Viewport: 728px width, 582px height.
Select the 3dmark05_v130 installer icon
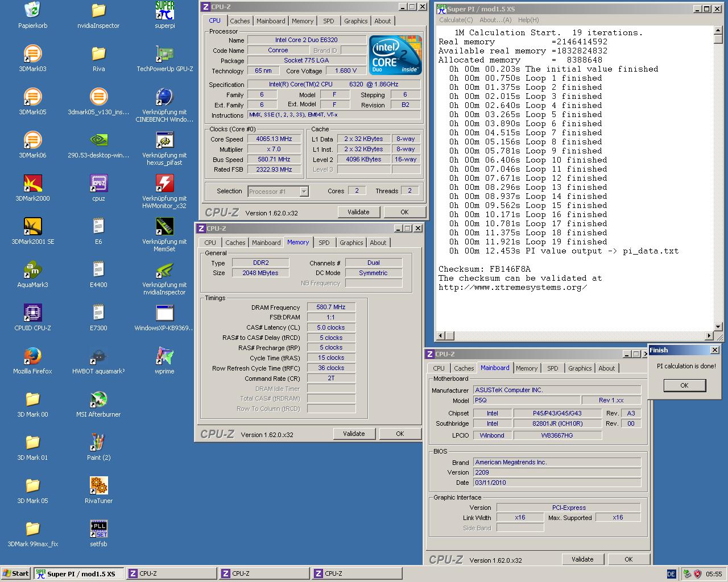coord(98,97)
